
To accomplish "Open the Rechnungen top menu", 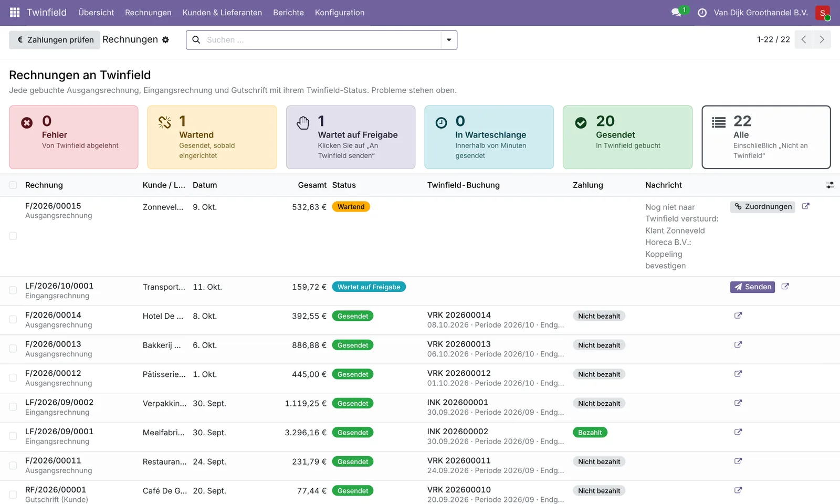I will click(x=148, y=13).
